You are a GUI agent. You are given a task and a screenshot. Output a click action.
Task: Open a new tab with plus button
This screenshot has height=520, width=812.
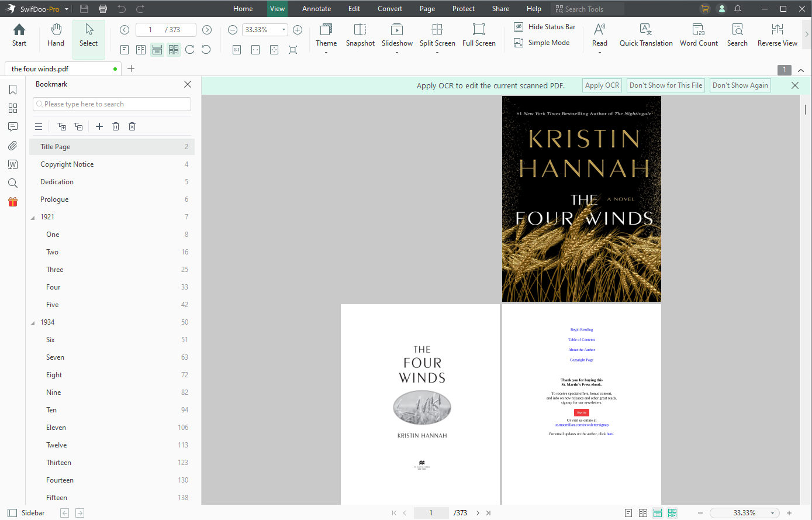pos(131,69)
